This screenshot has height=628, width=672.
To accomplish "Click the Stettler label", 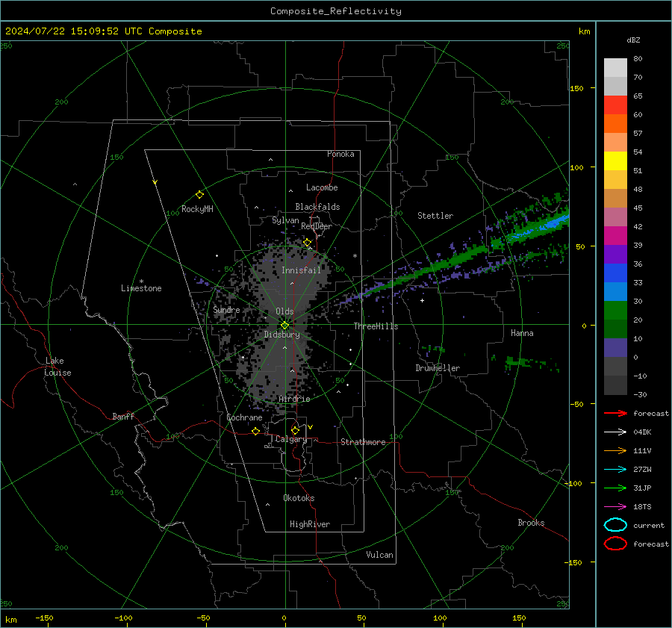I will click(x=435, y=216).
